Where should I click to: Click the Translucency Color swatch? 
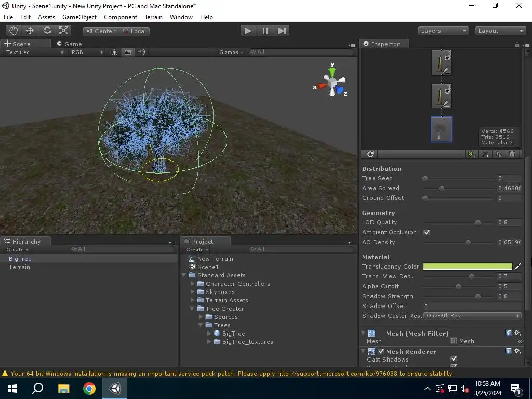tap(468, 267)
